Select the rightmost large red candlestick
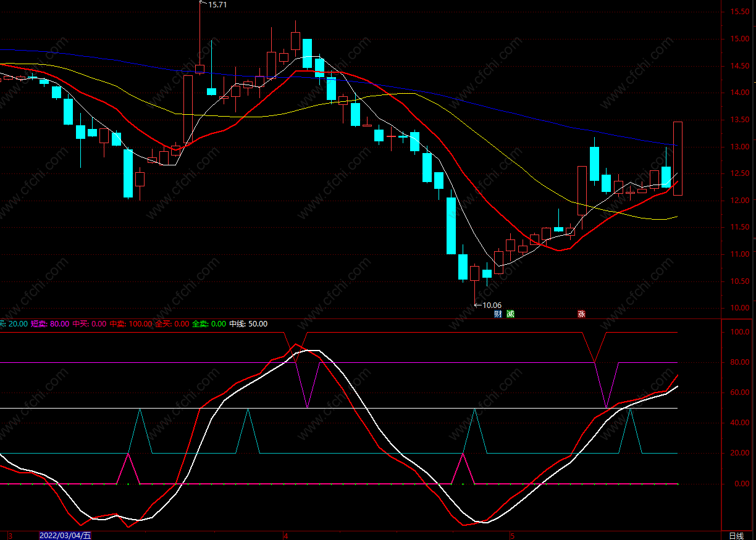 tap(678, 159)
